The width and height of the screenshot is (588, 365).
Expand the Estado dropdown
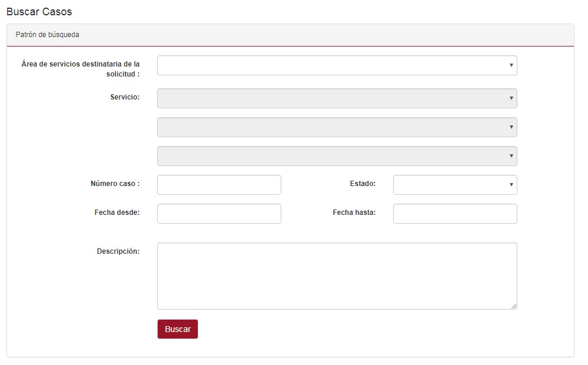click(454, 185)
